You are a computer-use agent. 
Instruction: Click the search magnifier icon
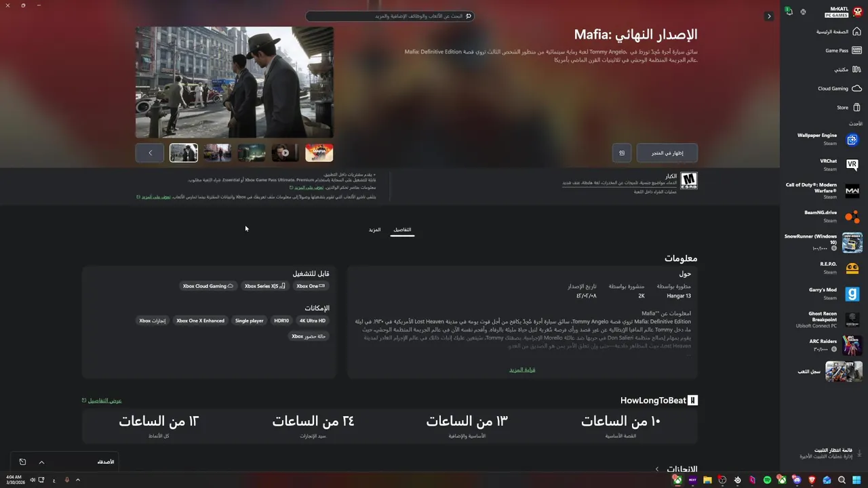click(468, 16)
